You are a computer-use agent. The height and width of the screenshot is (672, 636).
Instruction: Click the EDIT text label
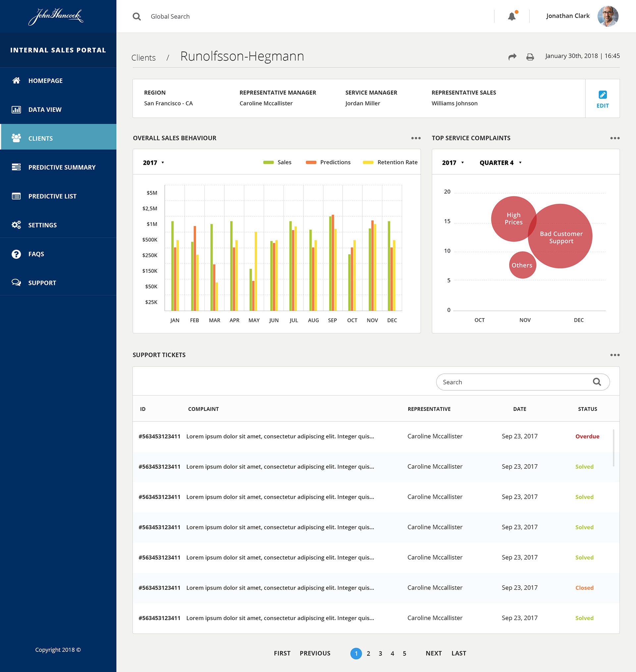(603, 106)
